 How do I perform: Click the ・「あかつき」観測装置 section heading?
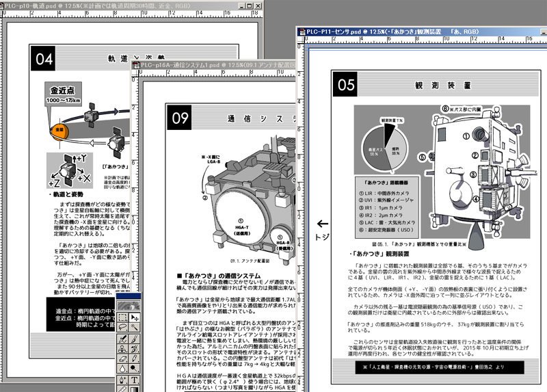point(379,254)
